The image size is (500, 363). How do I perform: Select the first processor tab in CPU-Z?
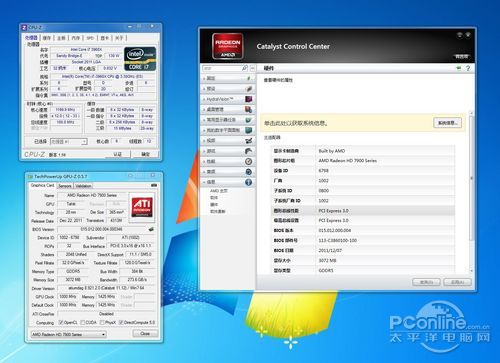[x=31, y=38]
